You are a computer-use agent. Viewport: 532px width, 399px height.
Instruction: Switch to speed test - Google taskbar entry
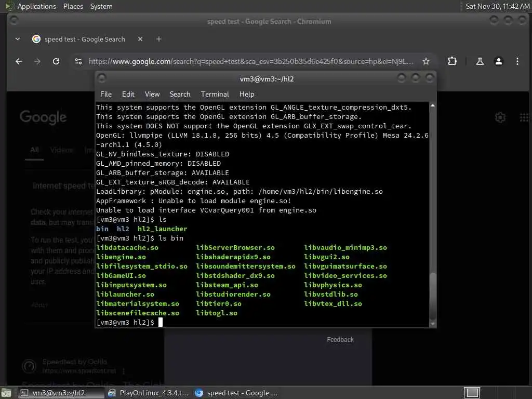[236, 393]
